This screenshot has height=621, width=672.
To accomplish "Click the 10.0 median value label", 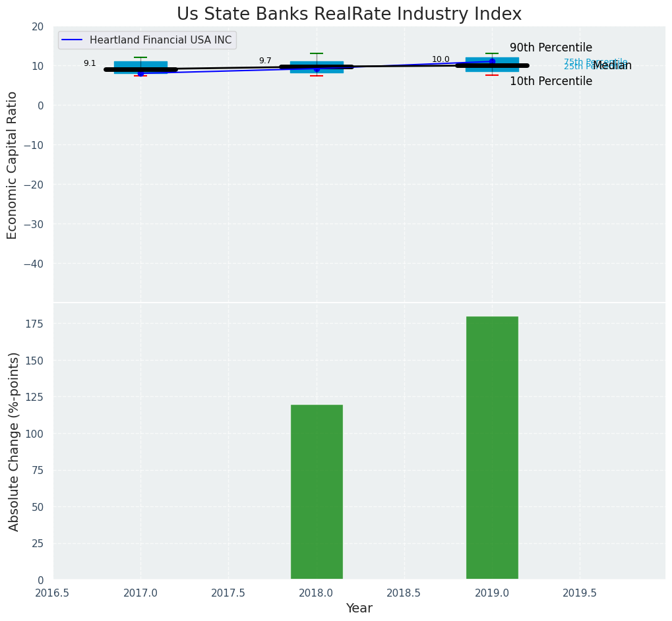I will pyautogui.click(x=441, y=59).
